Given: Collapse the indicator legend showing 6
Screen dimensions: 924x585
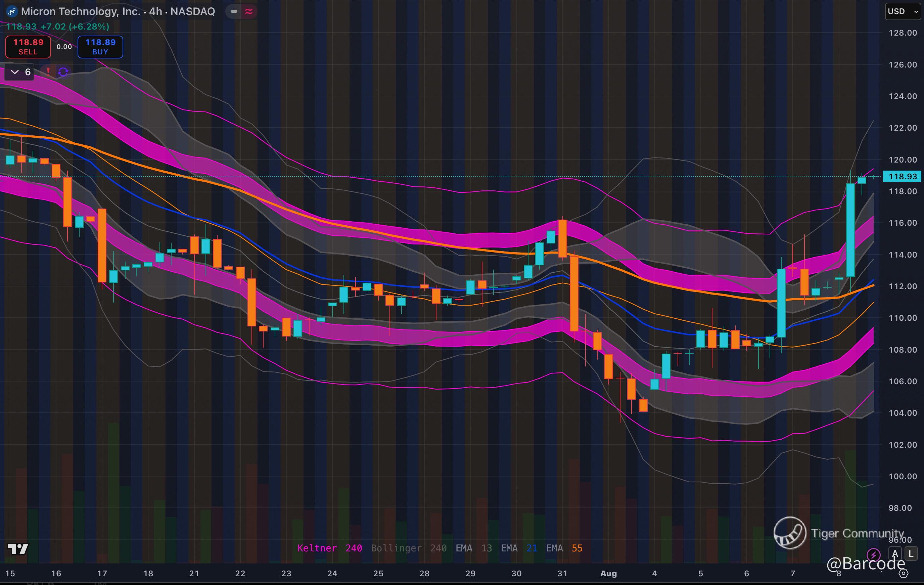Looking at the screenshot, I should point(19,72).
